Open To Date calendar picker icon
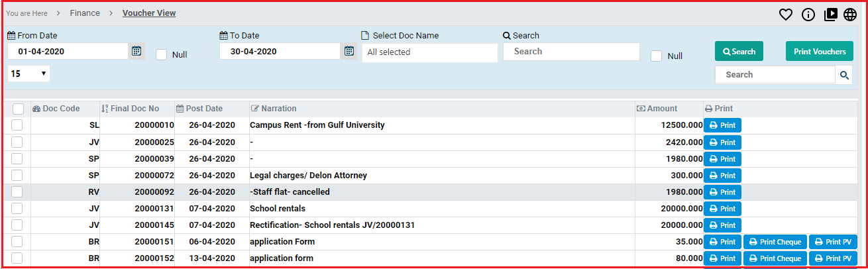The height and width of the screenshot is (269, 868). tap(349, 51)
